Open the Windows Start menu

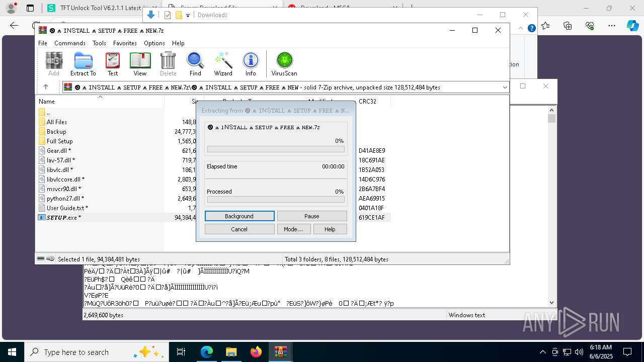click(12, 352)
